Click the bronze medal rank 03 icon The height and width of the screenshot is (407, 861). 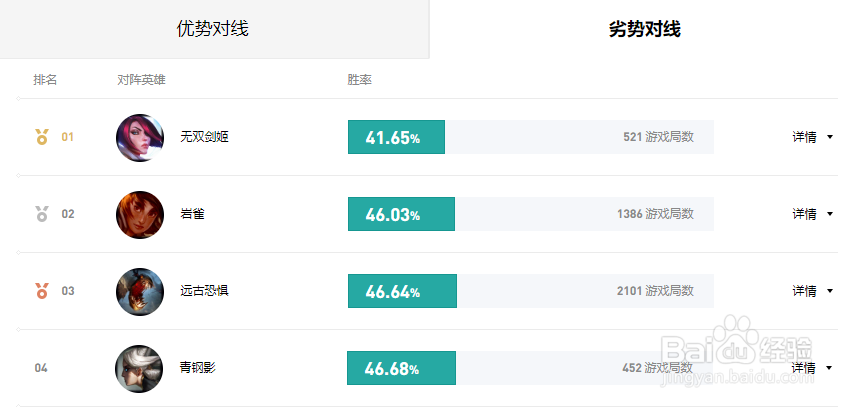pos(42,291)
